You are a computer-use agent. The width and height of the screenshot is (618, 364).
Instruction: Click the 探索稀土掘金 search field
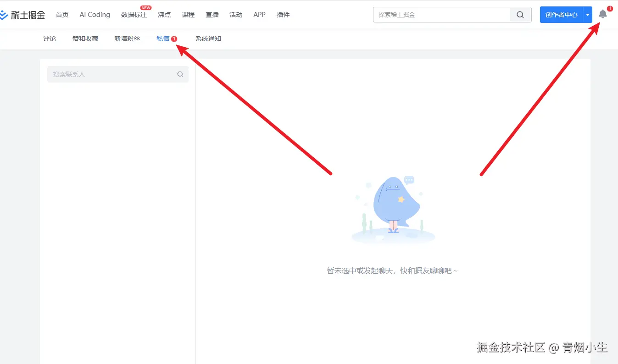coord(440,14)
